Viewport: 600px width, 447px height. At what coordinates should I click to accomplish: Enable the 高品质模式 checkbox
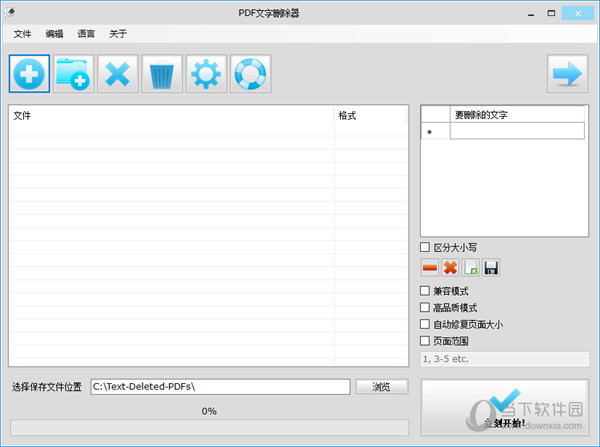(425, 307)
